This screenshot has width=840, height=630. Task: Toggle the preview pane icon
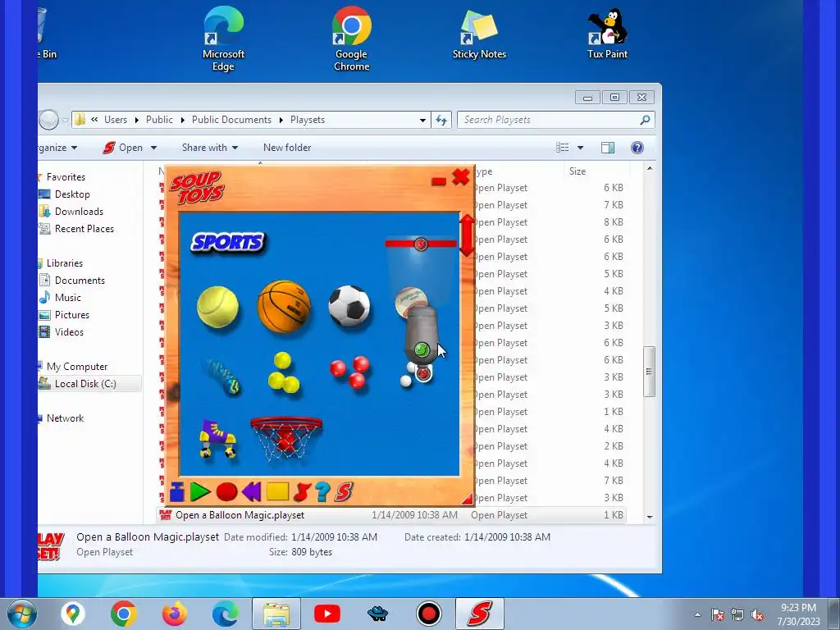coord(608,148)
